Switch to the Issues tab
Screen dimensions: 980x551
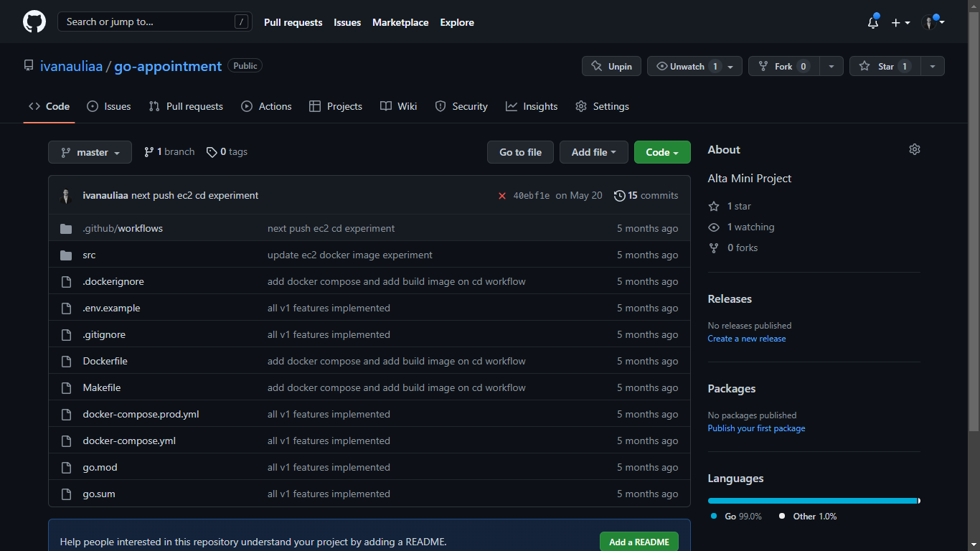109,106
